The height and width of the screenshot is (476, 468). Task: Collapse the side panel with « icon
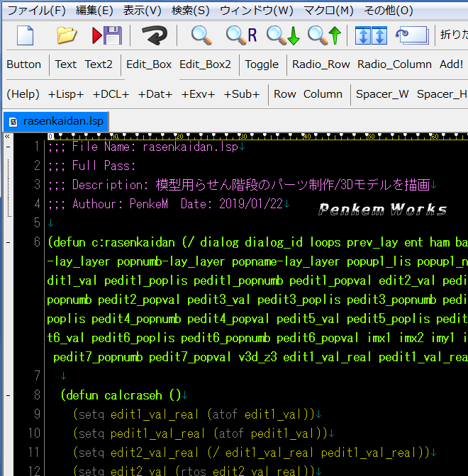pyautogui.click(x=7, y=137)
